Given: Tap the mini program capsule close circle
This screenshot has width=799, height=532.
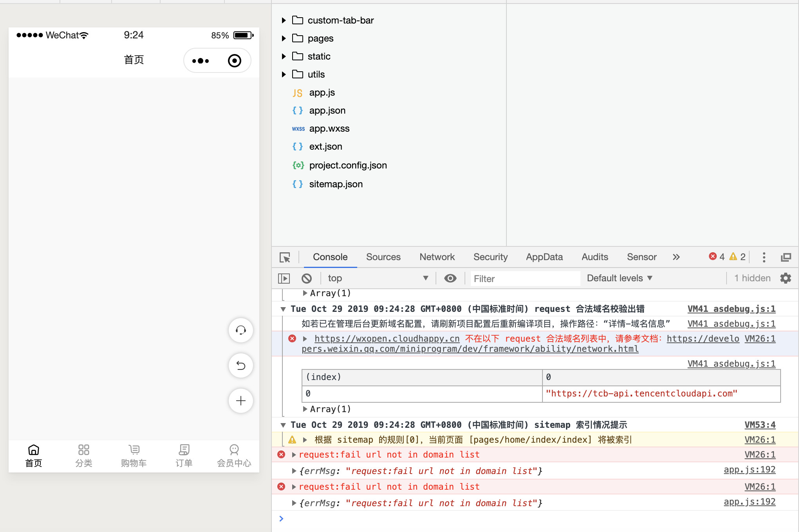Looking at the screenshot, I should 234,61.
